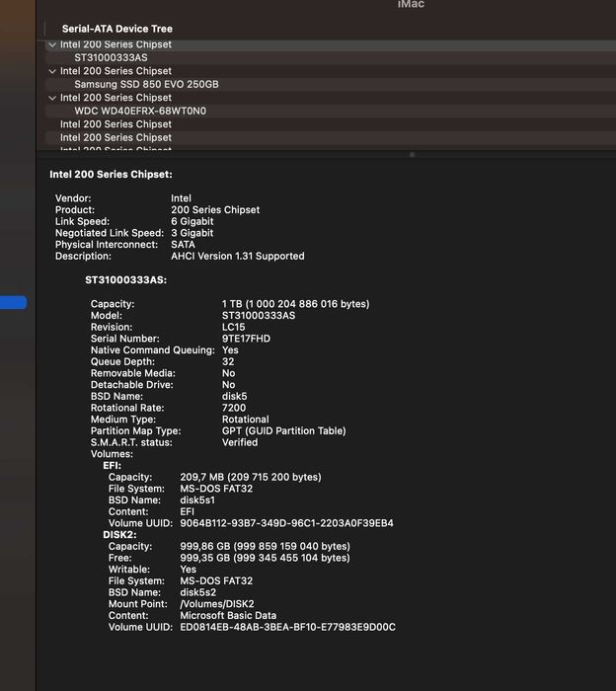Collapse the chipset node containing ST31000333AS
Viewport: 616px width, 691px height.
coord(52,44)
